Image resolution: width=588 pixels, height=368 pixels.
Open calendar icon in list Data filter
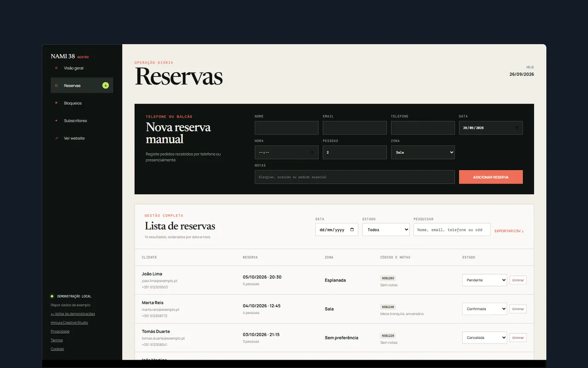352,230
